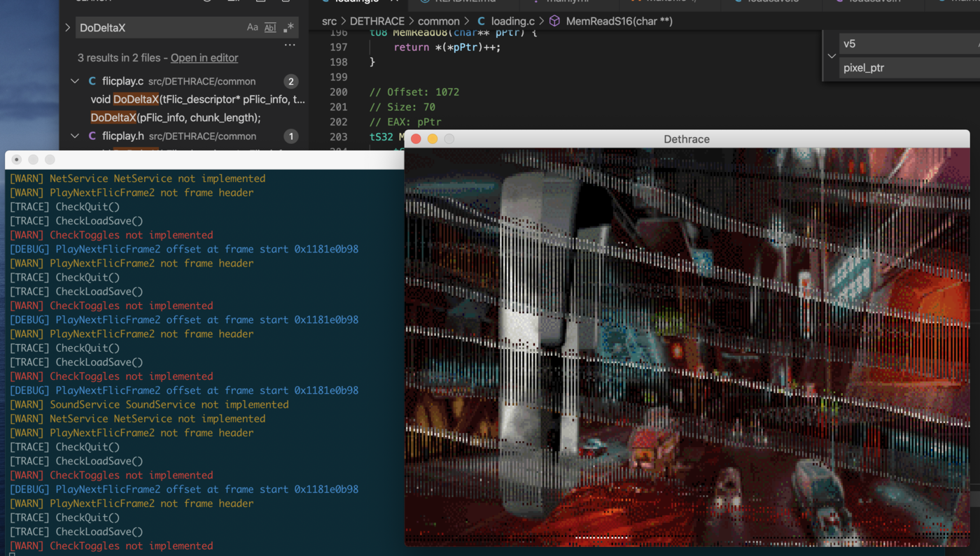Screen dimensions: 980x556
Task: Click the 'return *(*pPtr)++;' code line
Action: click(447, 47)
